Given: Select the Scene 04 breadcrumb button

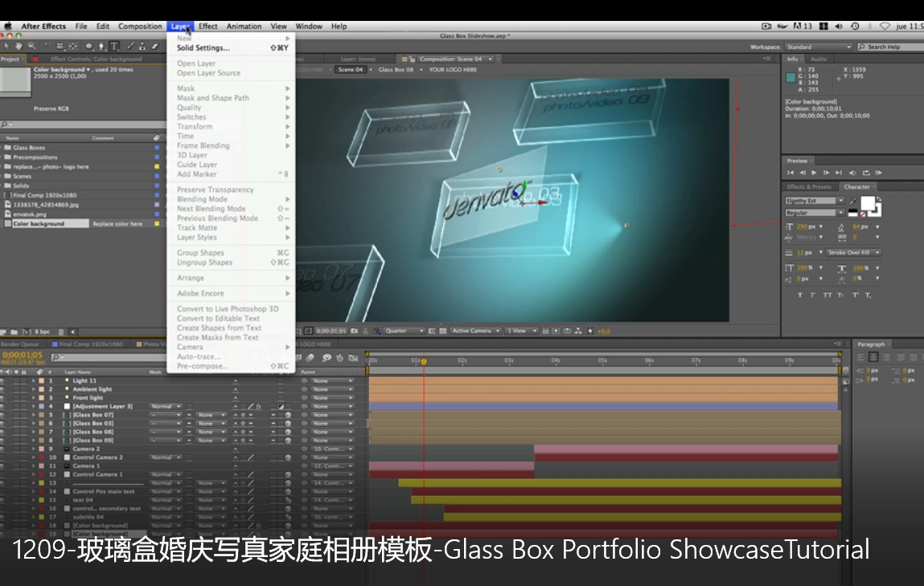Looking at the screenshot, I should tap(351, 69).
